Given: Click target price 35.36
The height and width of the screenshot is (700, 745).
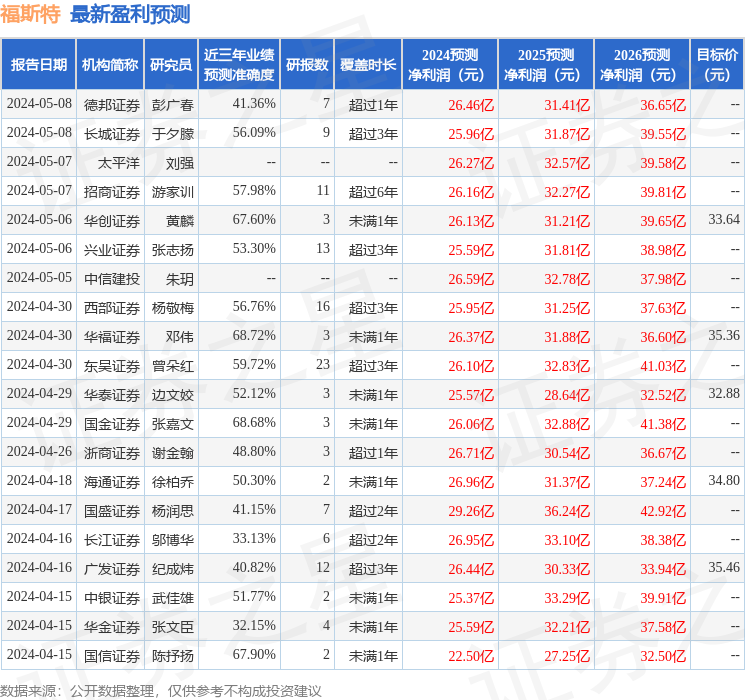Looking at the screenshot, I should pyautogui.click(x=724, y=336).
